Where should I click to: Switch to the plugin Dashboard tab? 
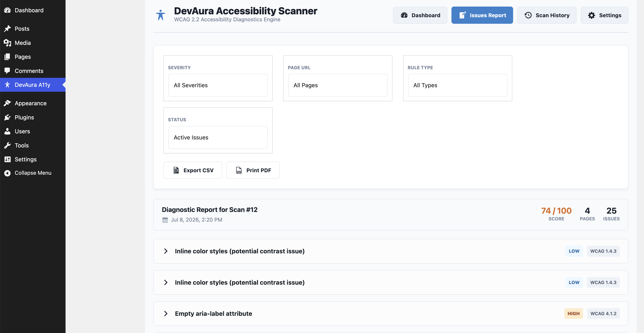(420, 15)
